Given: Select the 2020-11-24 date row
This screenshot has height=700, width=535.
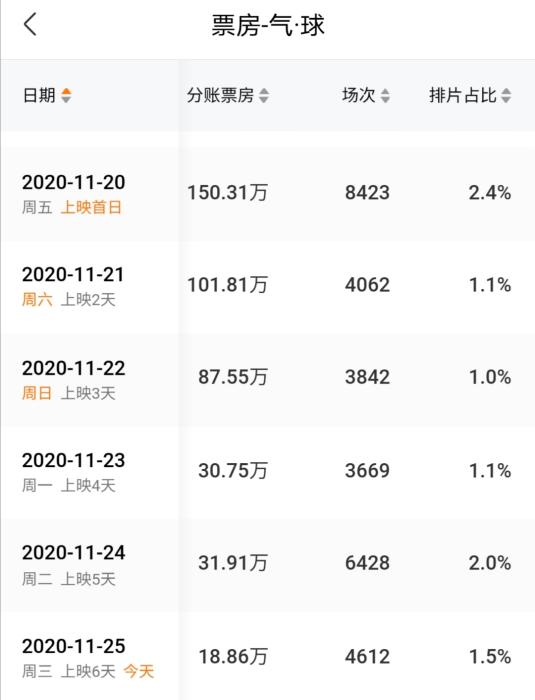Looking at the screenshot, I should [x=268, y=564].
